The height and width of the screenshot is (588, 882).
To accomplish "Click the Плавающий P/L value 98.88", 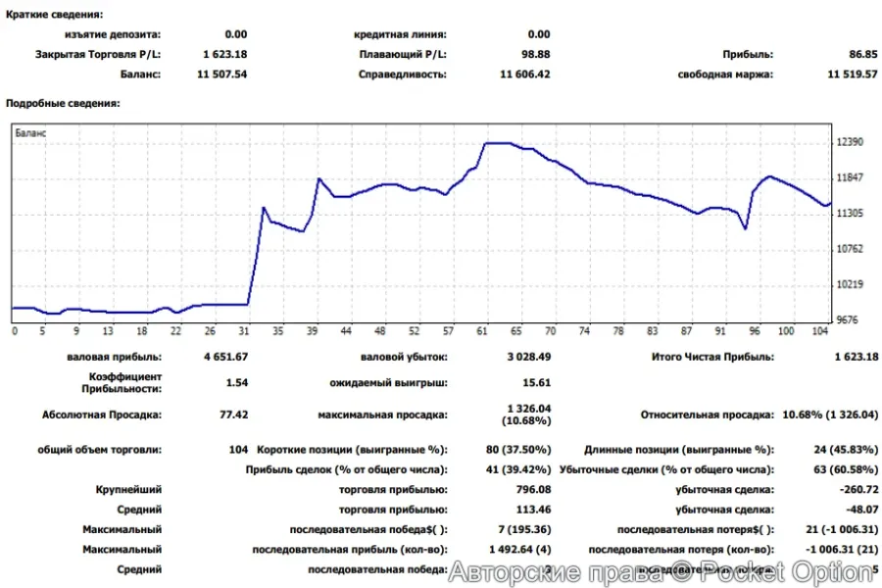I will [x=534, y=54].
